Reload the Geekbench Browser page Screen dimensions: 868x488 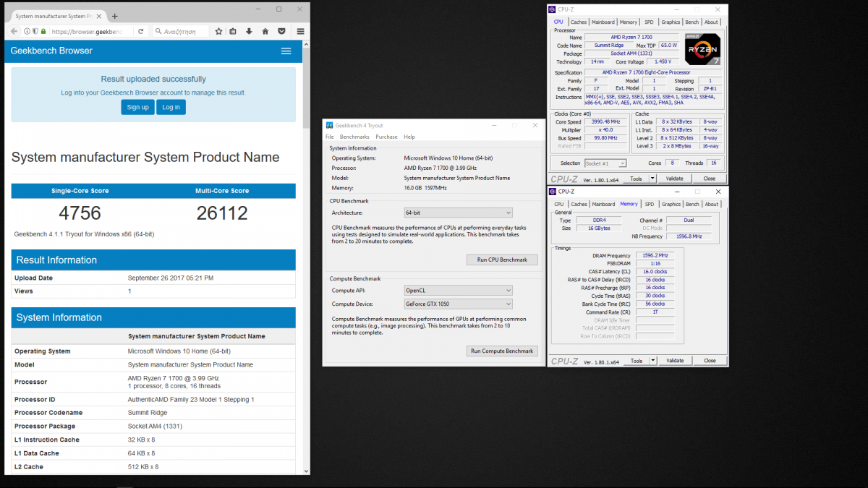point(140,31)
